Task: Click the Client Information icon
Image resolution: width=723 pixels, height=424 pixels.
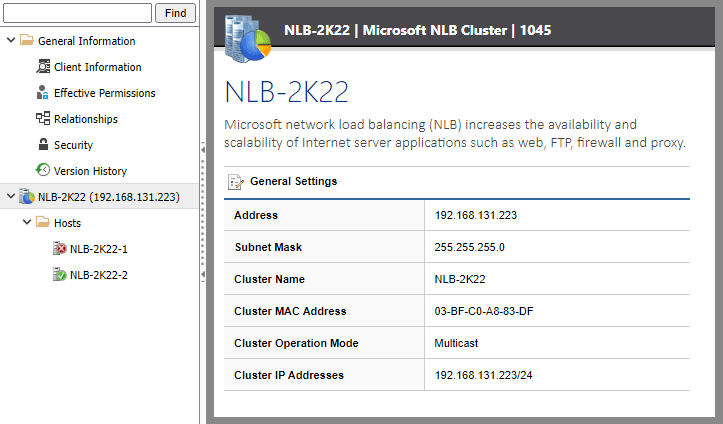Action: [43, 66]
